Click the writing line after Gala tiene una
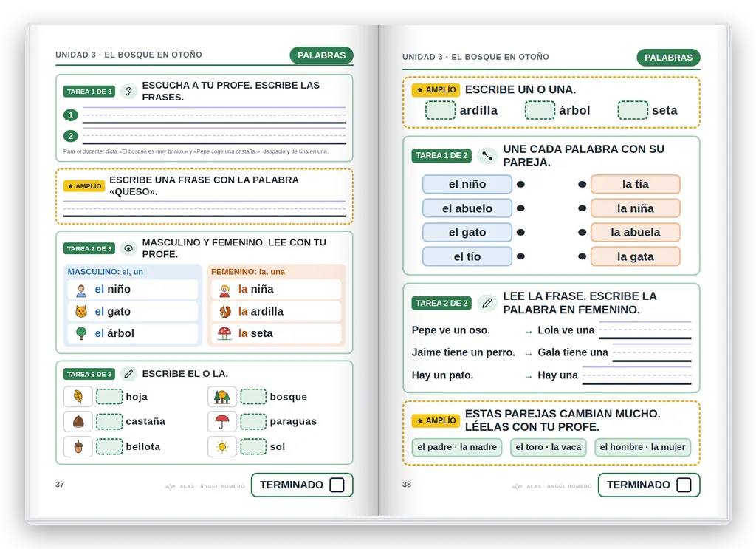Screen dimensions: 756x549 pos(652,352)
